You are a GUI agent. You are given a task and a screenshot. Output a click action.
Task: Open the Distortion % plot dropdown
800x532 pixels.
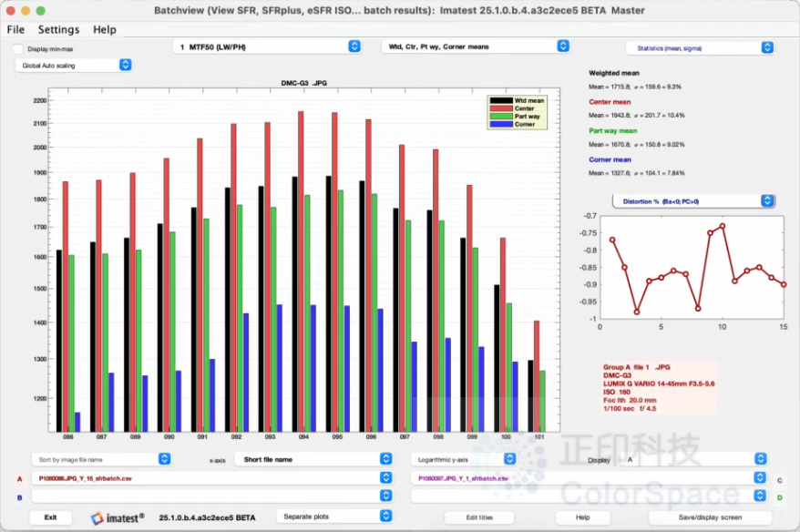point(694,201)
